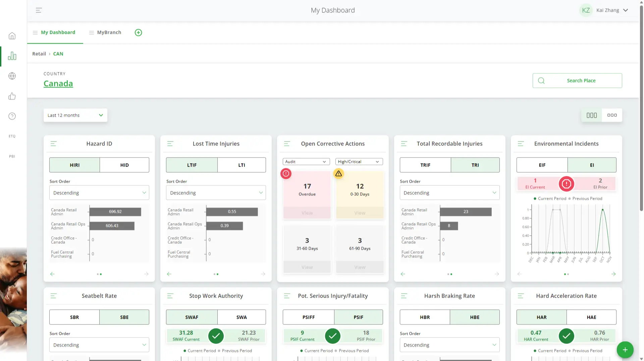Click the Retail breadcrumb link

[x=39, y=54]
